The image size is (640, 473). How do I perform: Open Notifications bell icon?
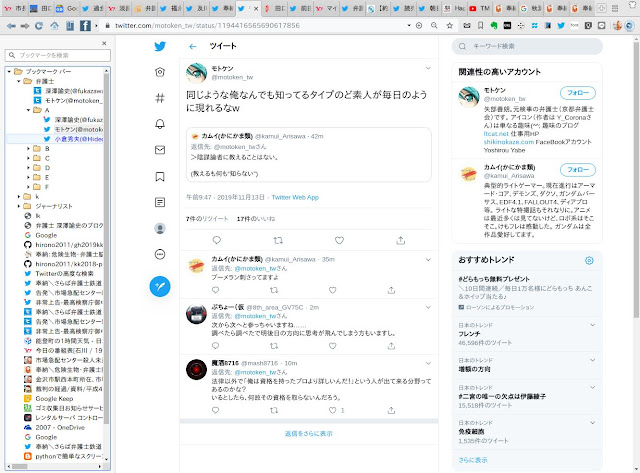point(160,124)
